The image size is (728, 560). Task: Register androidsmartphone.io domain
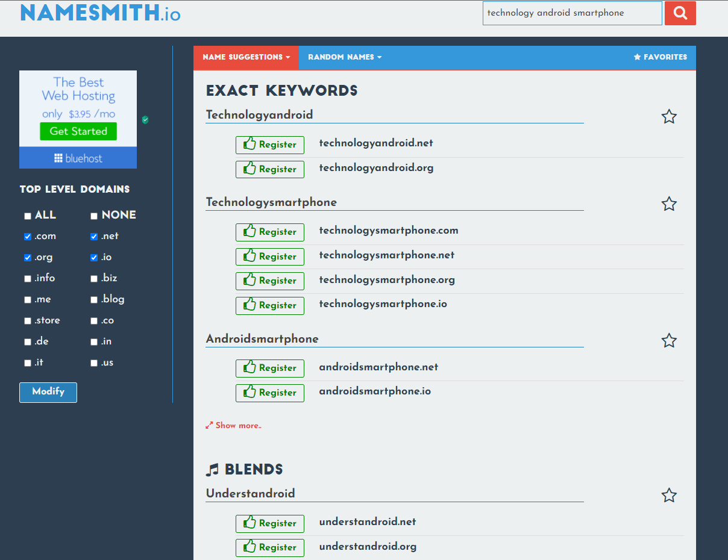(x=270, y=393)
